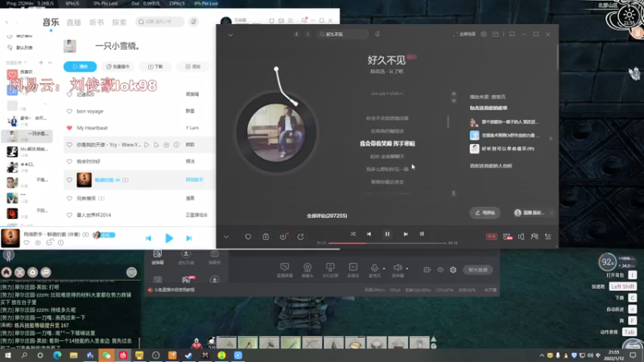This screenshot has width=644, height=362.
Task: Open stream settings gear in the Douyu toolbar
Action: click(453, 269)
